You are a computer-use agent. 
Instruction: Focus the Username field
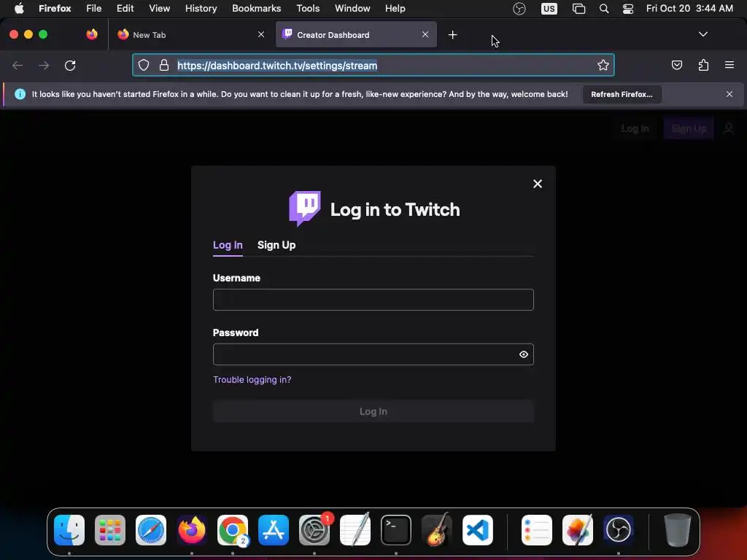click(x=373, y=300)
